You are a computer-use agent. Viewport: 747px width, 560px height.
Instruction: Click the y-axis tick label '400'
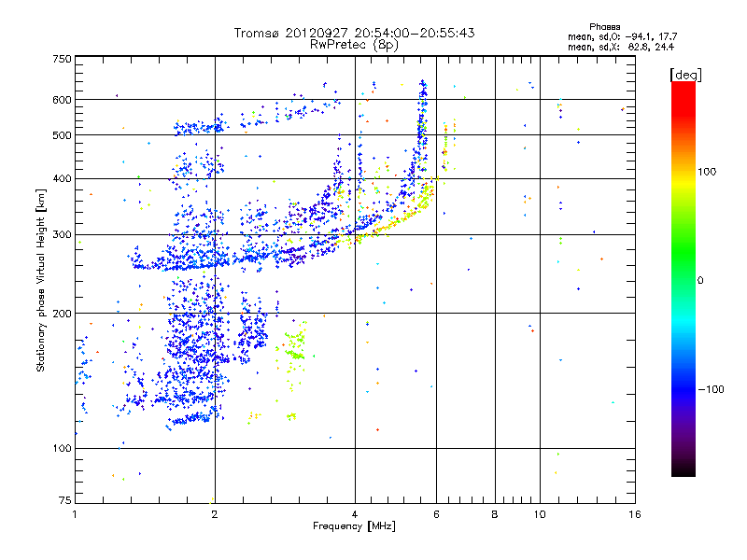[x=62, y=179]
